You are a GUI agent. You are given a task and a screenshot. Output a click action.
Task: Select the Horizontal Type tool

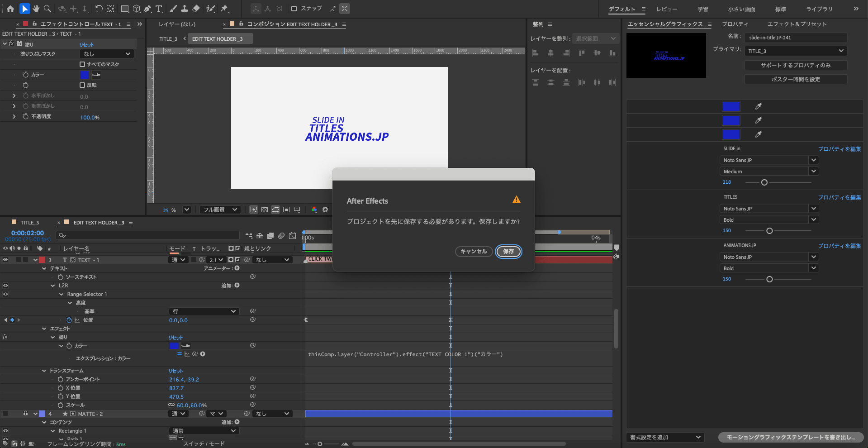(159, 9)
